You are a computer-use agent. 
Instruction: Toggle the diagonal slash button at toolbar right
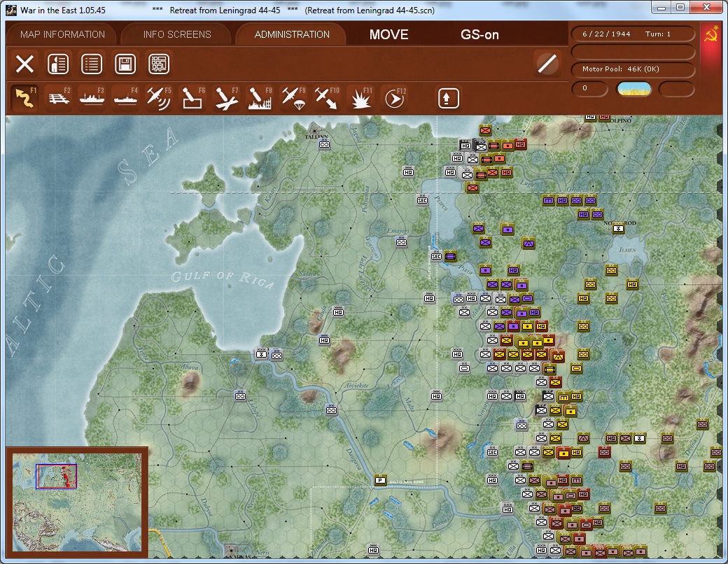click(547, 64)
